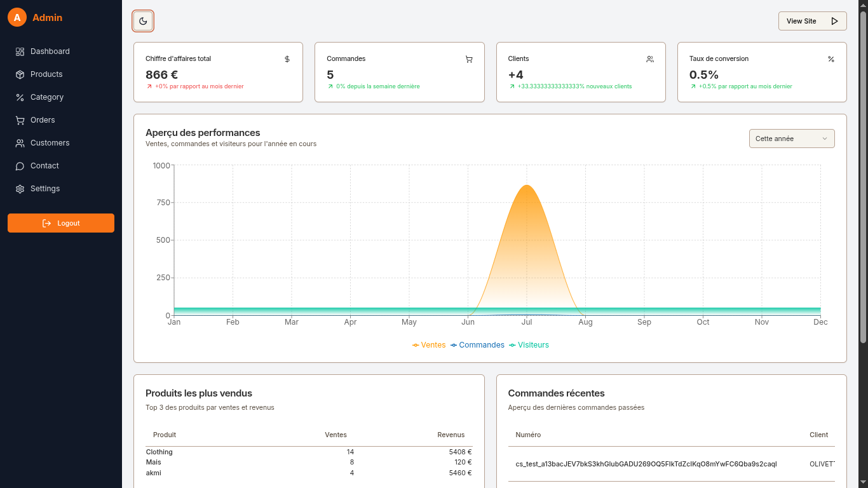Click the orange Admin avatar logo
Viewport: 868px width, 488px height.
[x=17, y=18]
